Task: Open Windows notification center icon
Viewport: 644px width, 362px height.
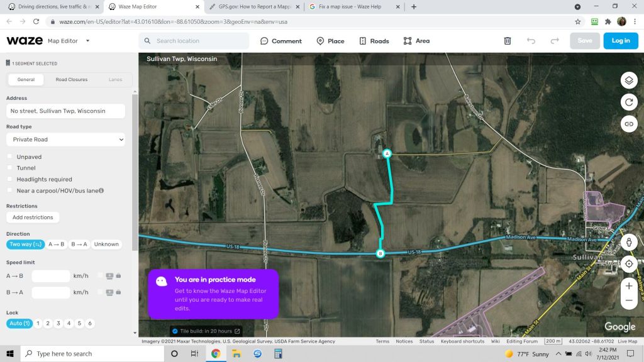Action: coord(630,353)
